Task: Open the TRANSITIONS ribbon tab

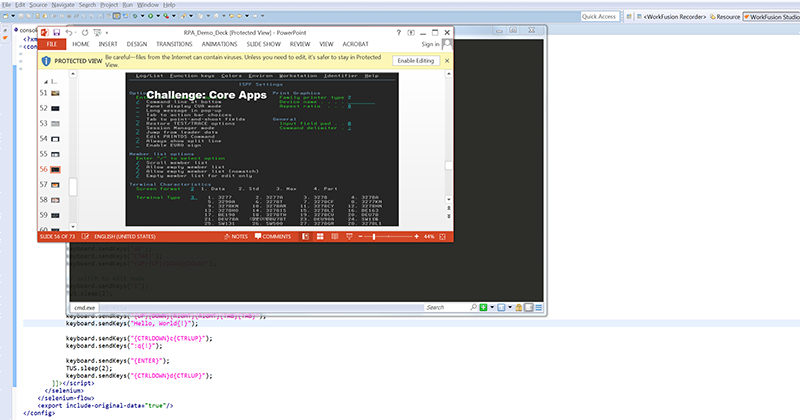Action: pyautogui.click(x=174, y=44)
